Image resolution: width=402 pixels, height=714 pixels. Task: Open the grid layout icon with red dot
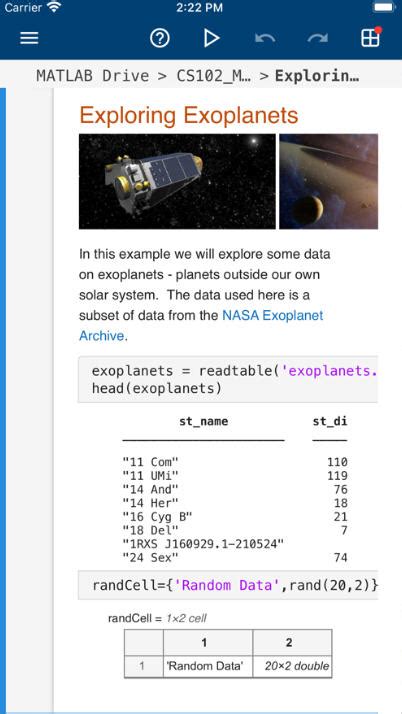[371, 38]
